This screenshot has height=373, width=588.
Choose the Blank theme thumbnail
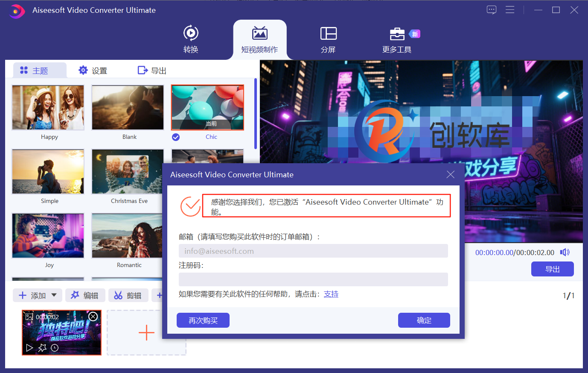[x=128, y=107]
